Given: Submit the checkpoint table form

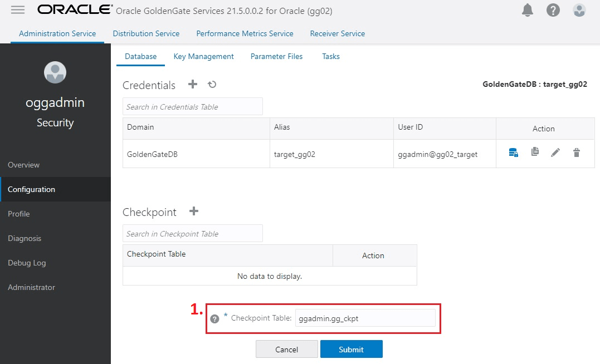Looking at the screenshot, I should 351,349.
